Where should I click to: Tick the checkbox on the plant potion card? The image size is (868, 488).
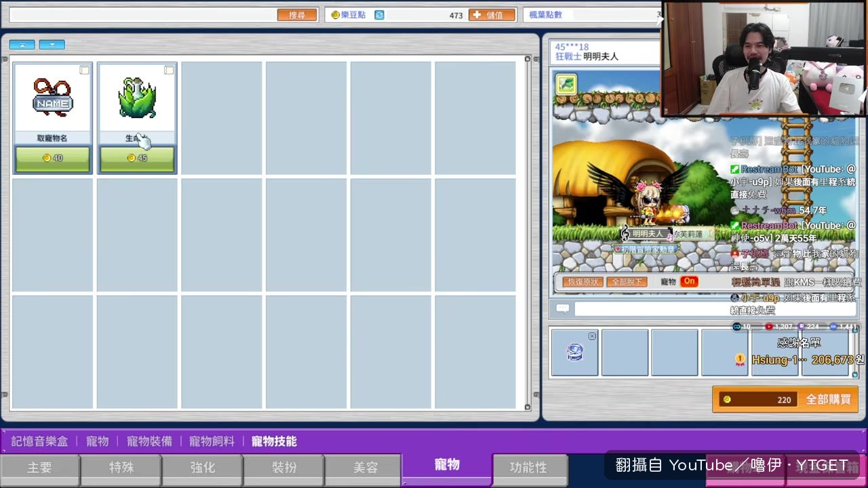[x=169, y=70]
